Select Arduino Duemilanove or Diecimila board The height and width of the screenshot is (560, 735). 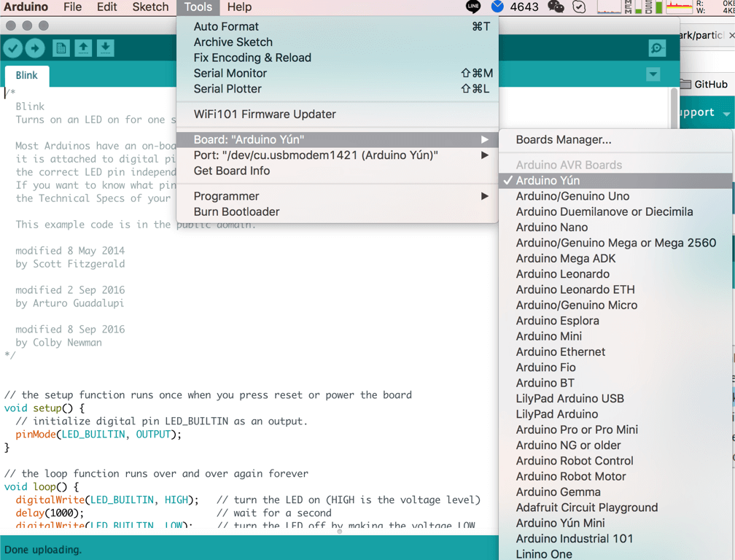pos(615,211)
